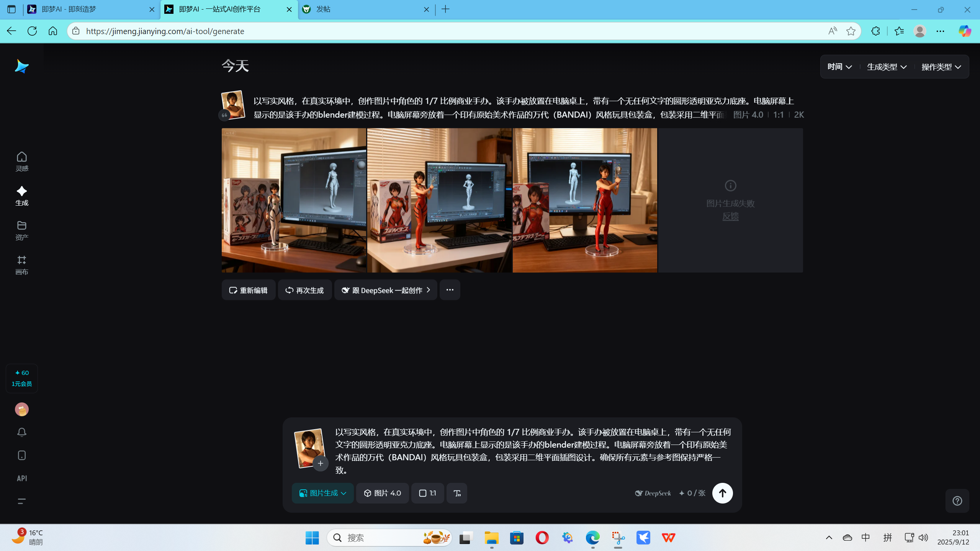Screen dimensions: 980x551
Task: Click the 再次生成 button
Action: 304,290
